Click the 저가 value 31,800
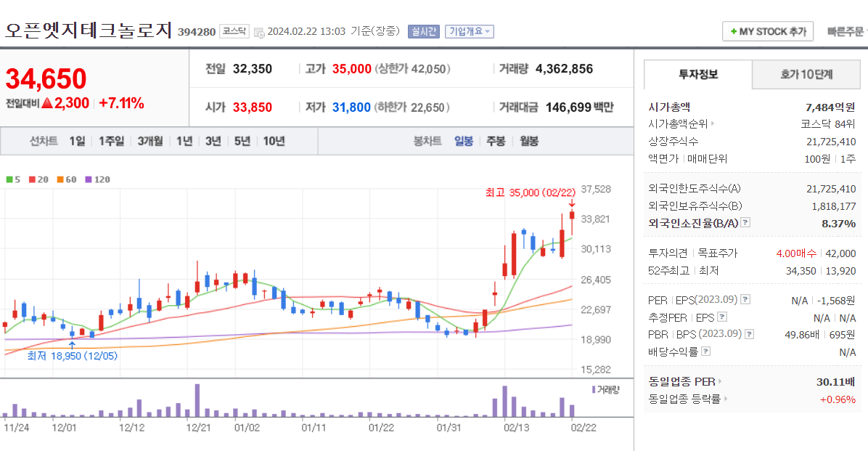 (351, 107)
